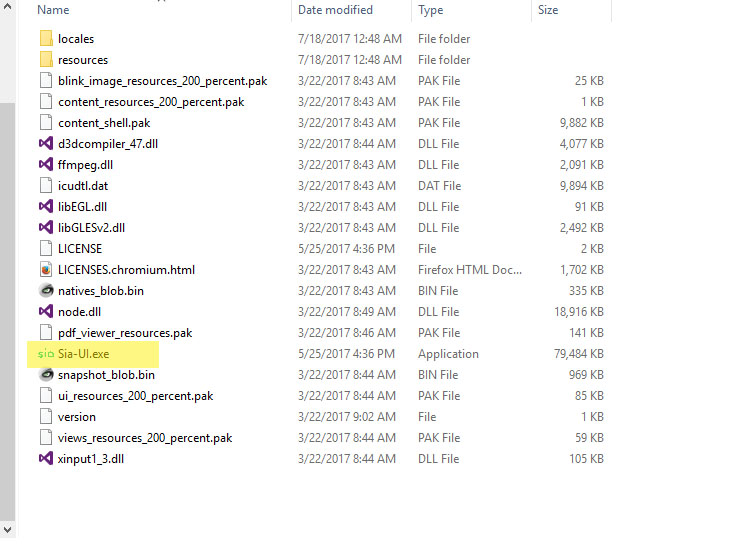Select the file name snapshot_blob.bin

click(106, 375)
